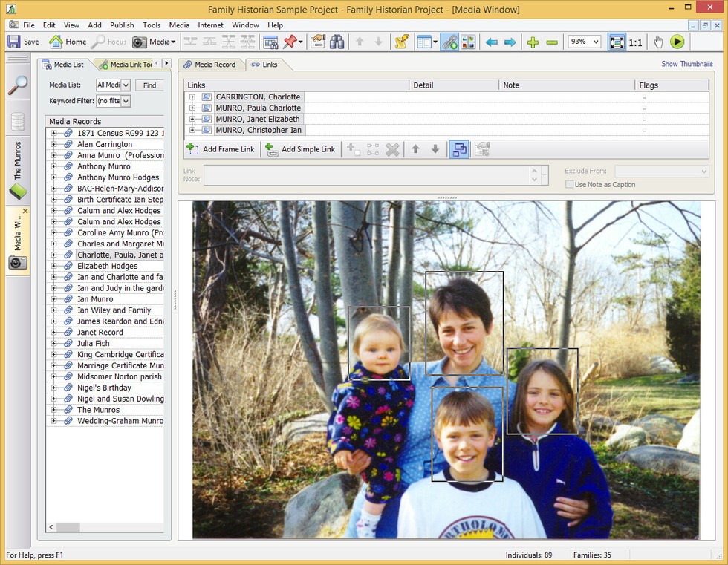Open the 93% zoom level dropdown
This screenshot has width=728, height=565.
(x=594, y=42)
